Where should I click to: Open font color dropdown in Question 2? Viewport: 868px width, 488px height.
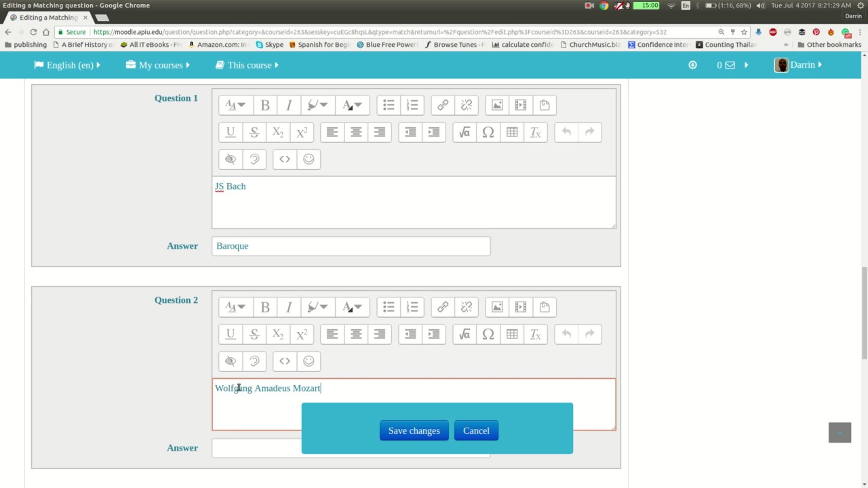tap(353, 307)
